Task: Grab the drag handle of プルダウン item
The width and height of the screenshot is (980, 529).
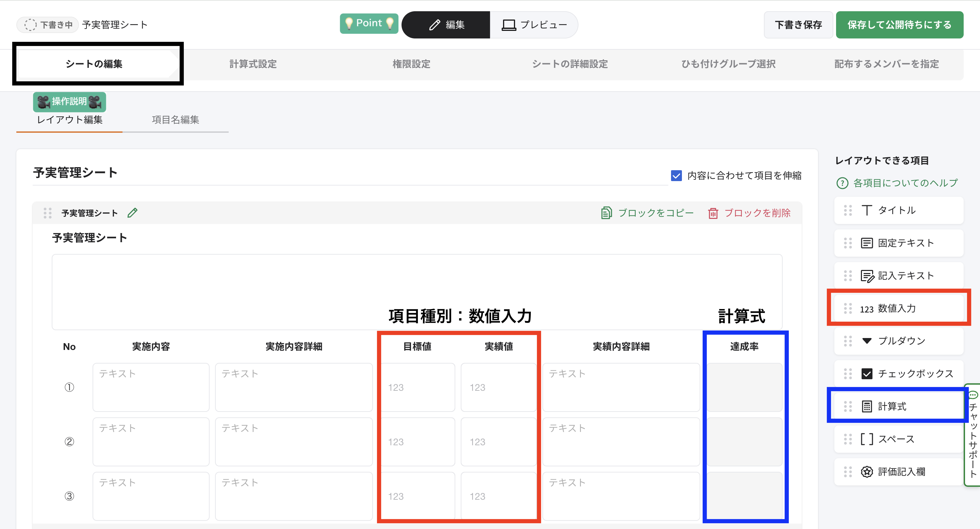Action: pyautogui.click(x=848, y=341)
